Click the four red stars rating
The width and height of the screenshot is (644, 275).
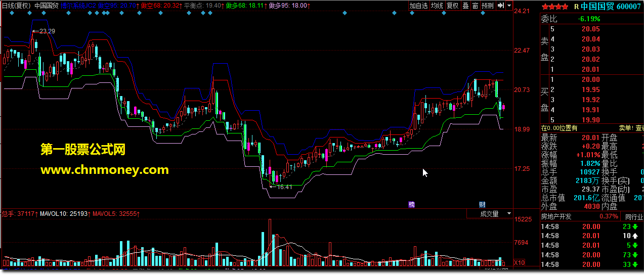[555, 7]
